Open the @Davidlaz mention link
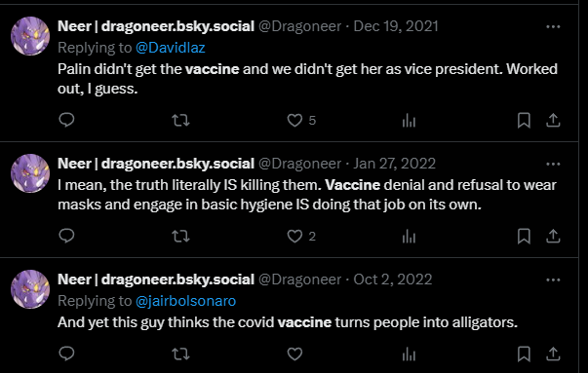Image resolution: width=588 pixels, height=373 pixels. [x=171, y=48]
